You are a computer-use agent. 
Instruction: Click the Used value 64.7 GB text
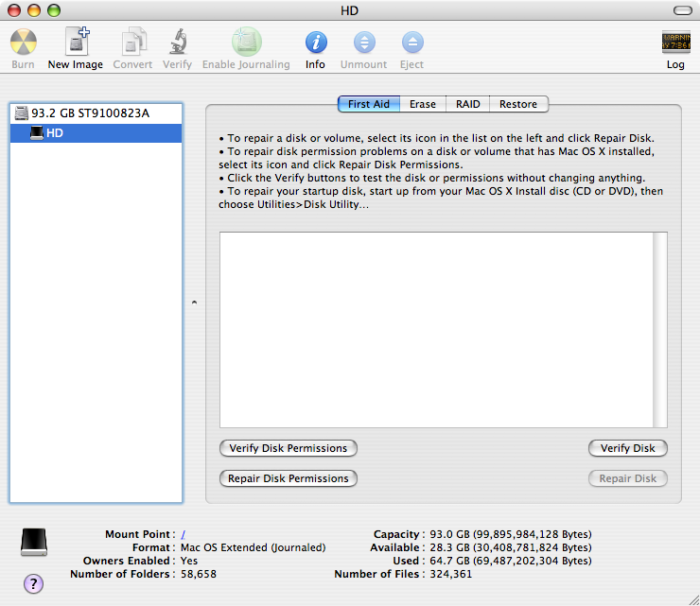point(511,561)
